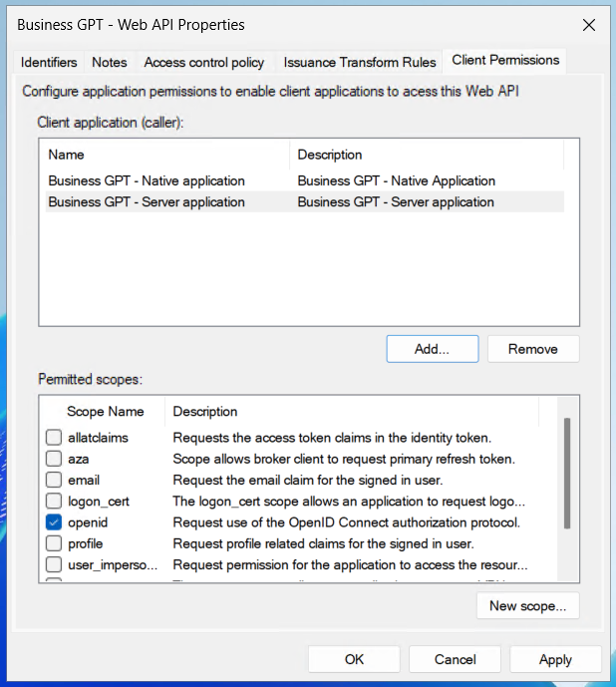Viewport: 616px width, 687px height.
Task: Select the allatclaims description text
Action: [x=332, y=438]
